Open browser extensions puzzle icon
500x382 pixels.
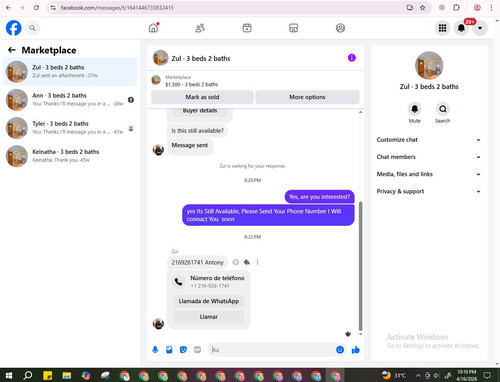tap(456, 7)
